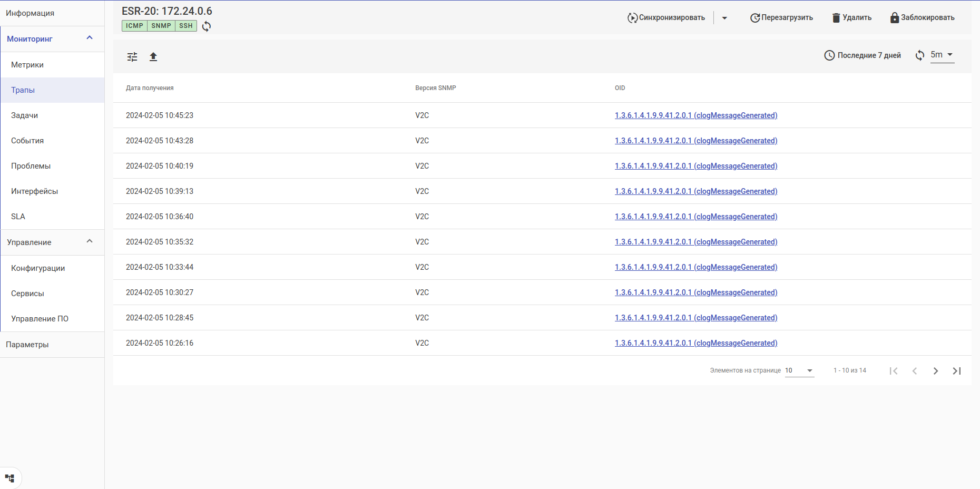
Task: Go to the last page of traps
Action: point(957,371)
